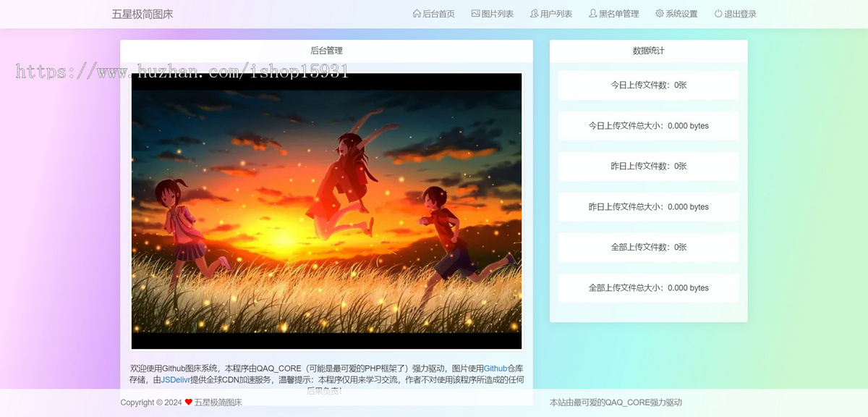Click the picture icon beside 图片列表
Viewport: 868px width, 417px height.
475,13
